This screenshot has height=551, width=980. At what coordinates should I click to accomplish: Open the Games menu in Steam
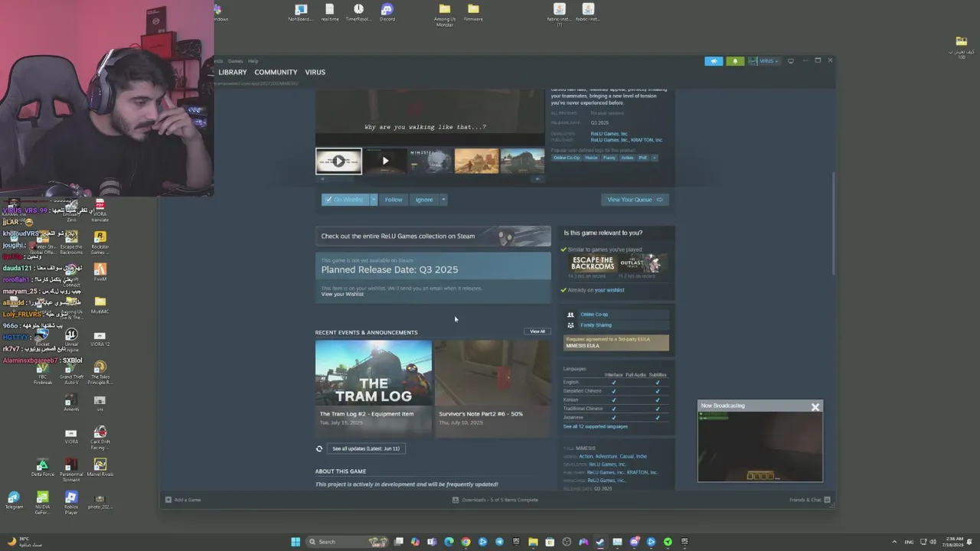point(235,61)
